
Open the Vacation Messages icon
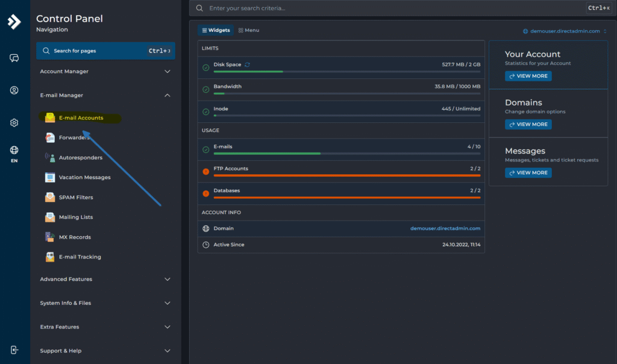(x=50, y=178)
